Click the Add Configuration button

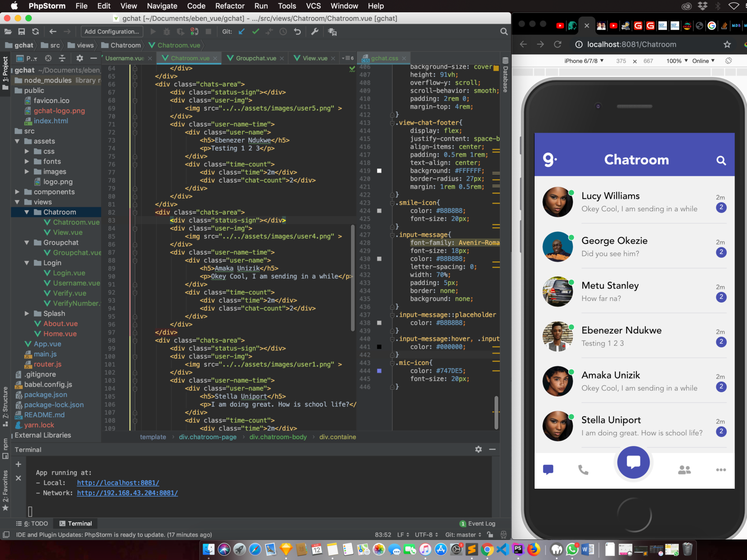tap(112, 32)
